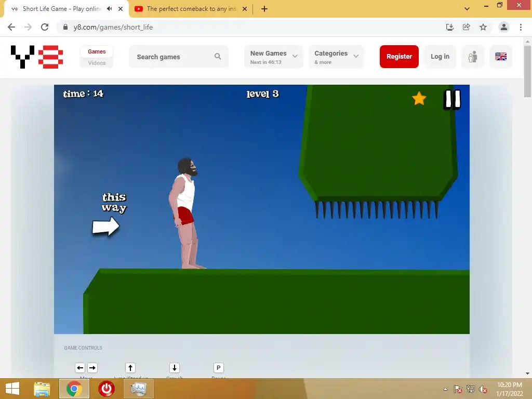Click the 'time : 14' counter
The width and height of the screenshot is (532, 399).
click(x=83, y=94)
